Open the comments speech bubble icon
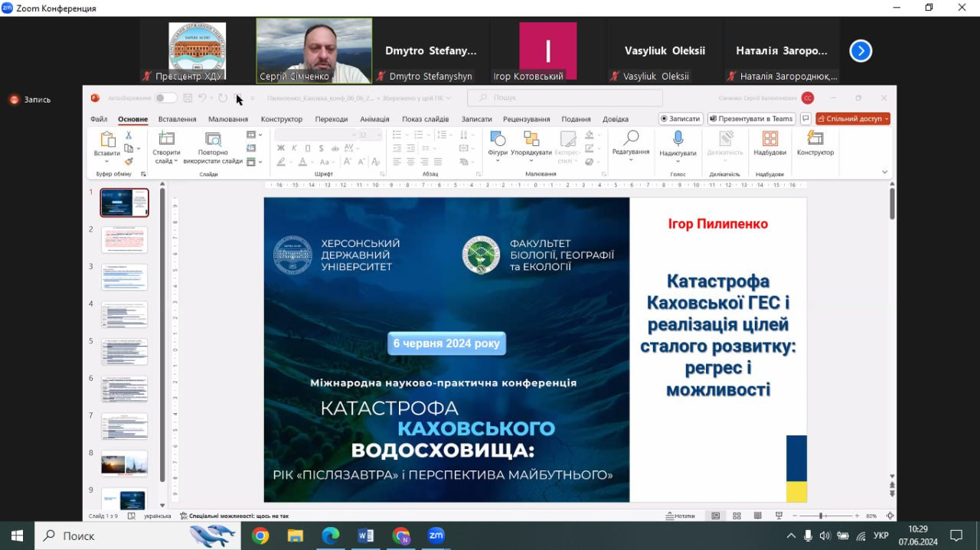The width and height of the screenshot is (980, 550). tap(805, 119)
